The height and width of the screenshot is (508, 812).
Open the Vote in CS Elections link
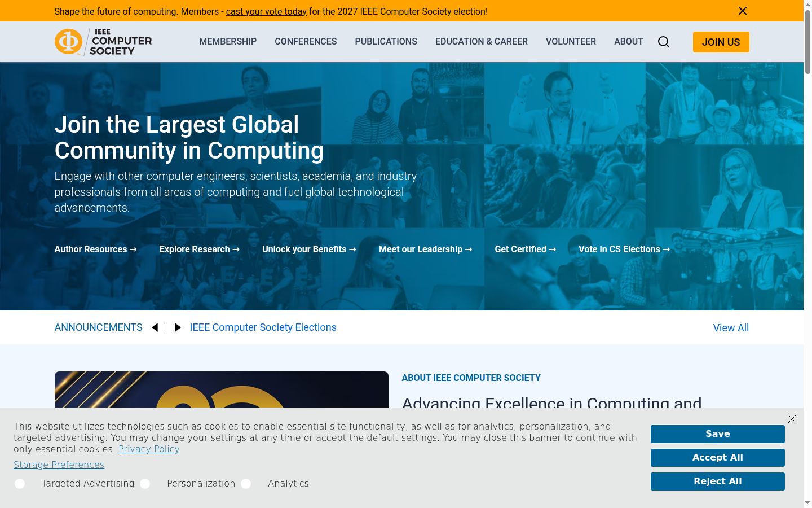[x=624, y=249]
